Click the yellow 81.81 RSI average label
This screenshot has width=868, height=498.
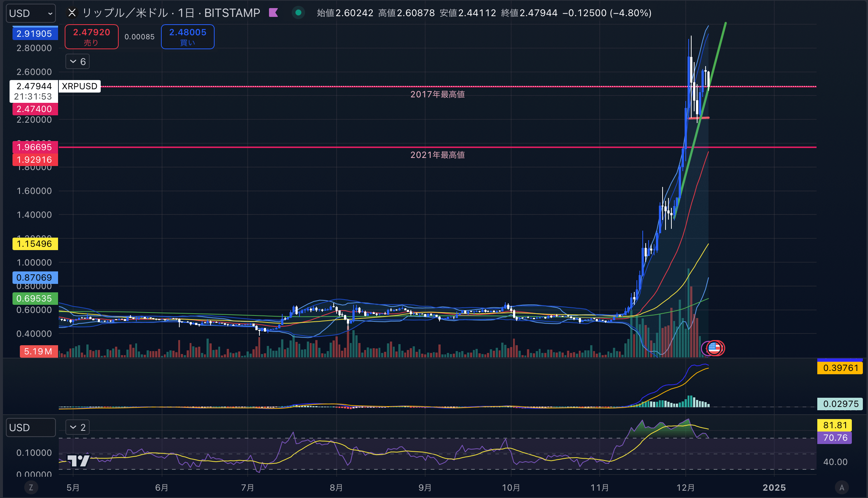(x=835, y=425)
